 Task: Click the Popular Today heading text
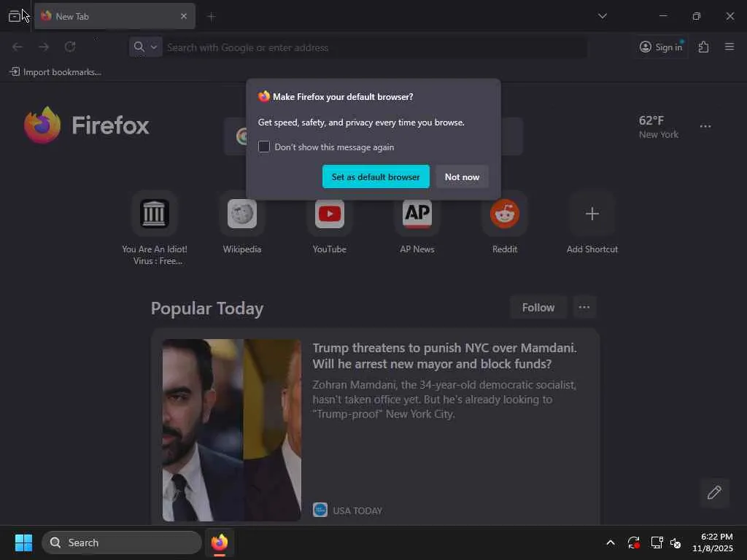tap(207, 308)
